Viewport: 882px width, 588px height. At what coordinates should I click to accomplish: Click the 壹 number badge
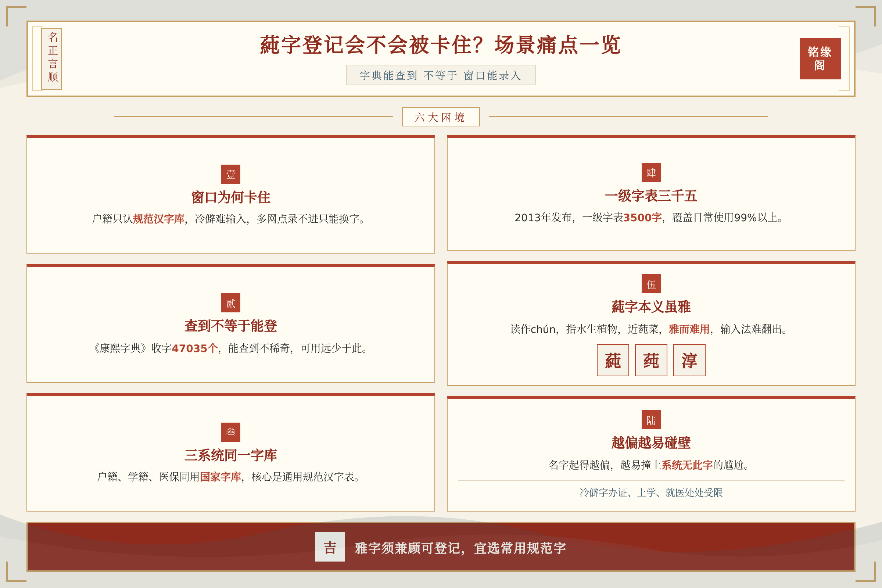pyautogui.click(x=231, y=174)
